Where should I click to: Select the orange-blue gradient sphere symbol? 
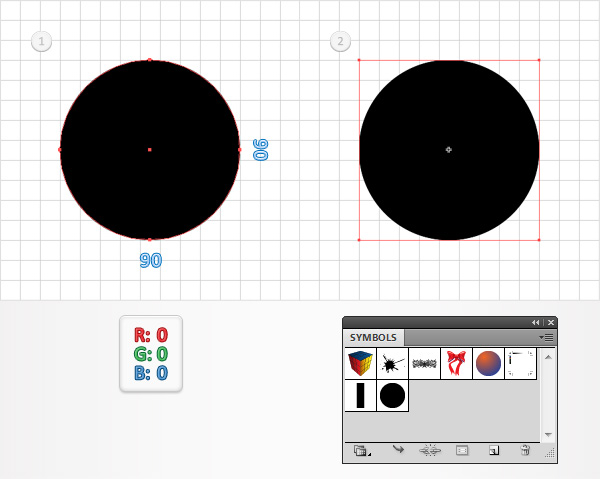[488, 363]
